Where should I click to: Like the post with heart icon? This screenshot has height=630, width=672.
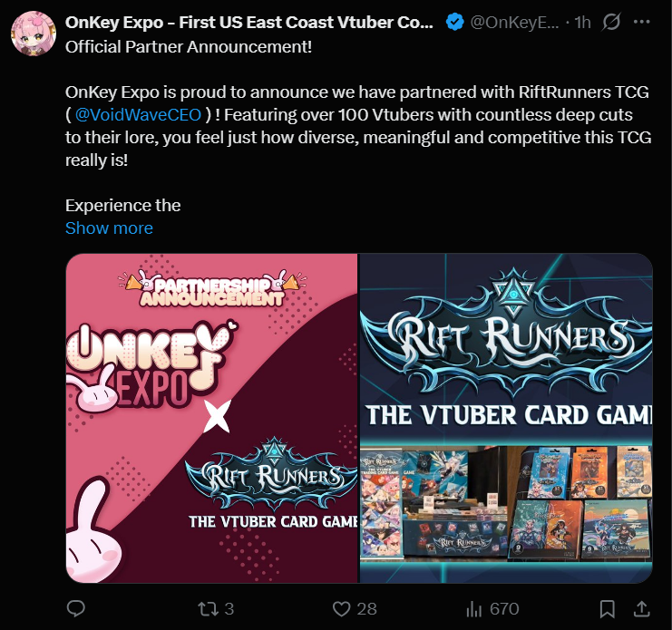342,608
